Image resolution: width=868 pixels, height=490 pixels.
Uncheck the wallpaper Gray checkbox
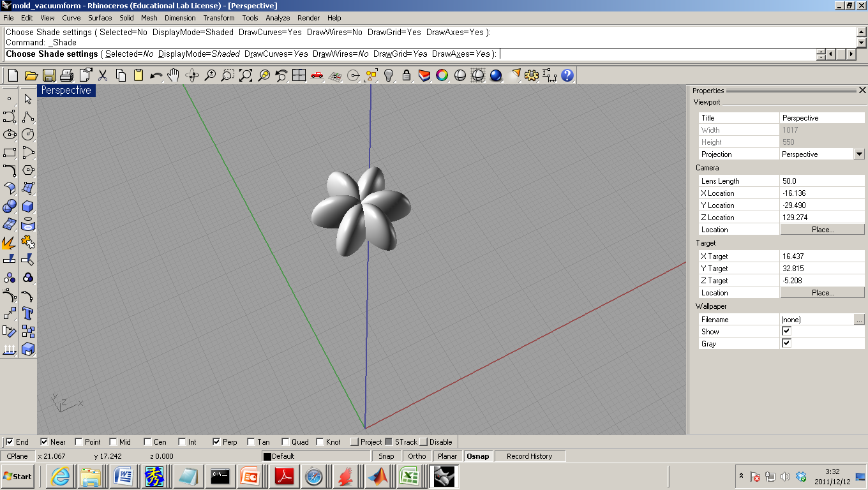[786, 343]
